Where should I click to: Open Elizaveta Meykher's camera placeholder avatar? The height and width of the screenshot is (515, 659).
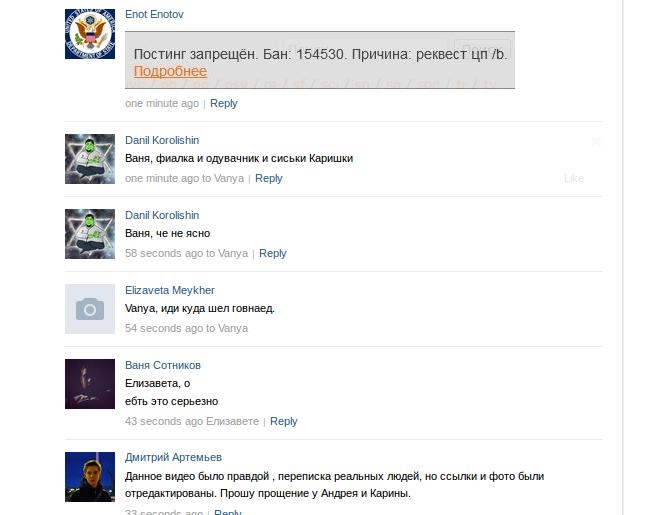coord(90,309)
